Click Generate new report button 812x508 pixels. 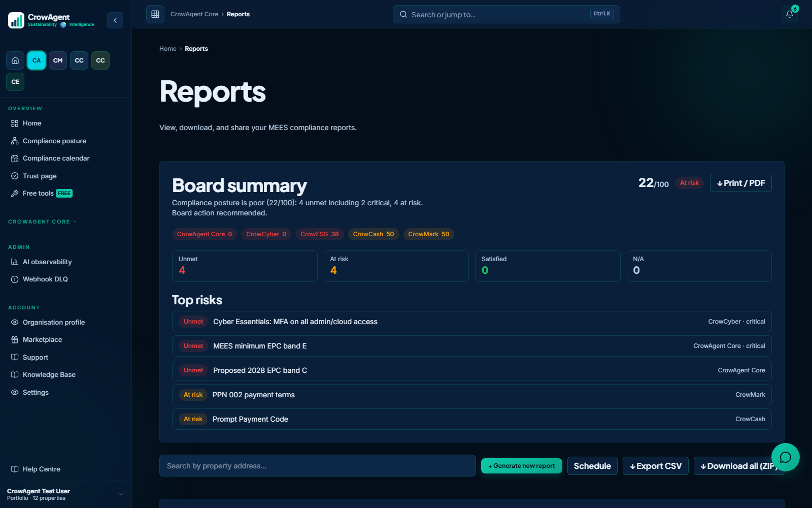coord(521,466)
